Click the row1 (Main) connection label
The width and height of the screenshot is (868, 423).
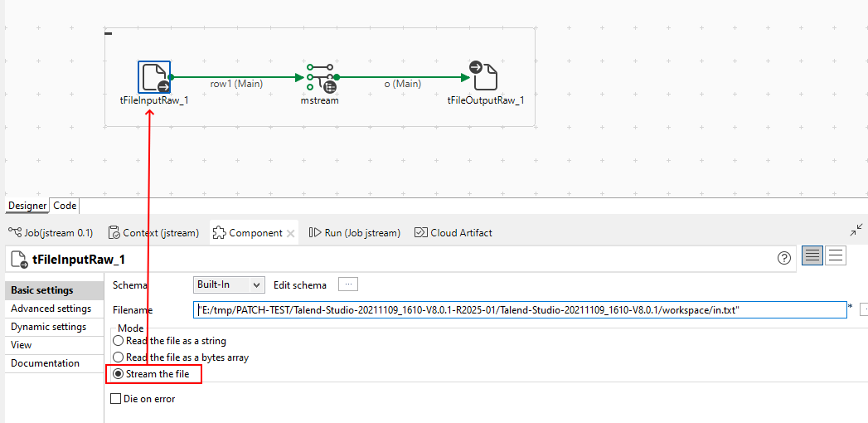coord(236,84)
